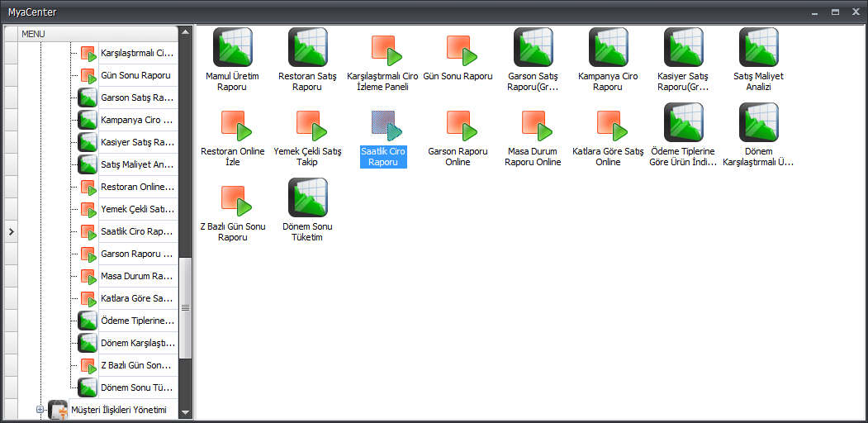
Task: Select Ödeme Tiplerine… tree item
Action: coord(138,321)
